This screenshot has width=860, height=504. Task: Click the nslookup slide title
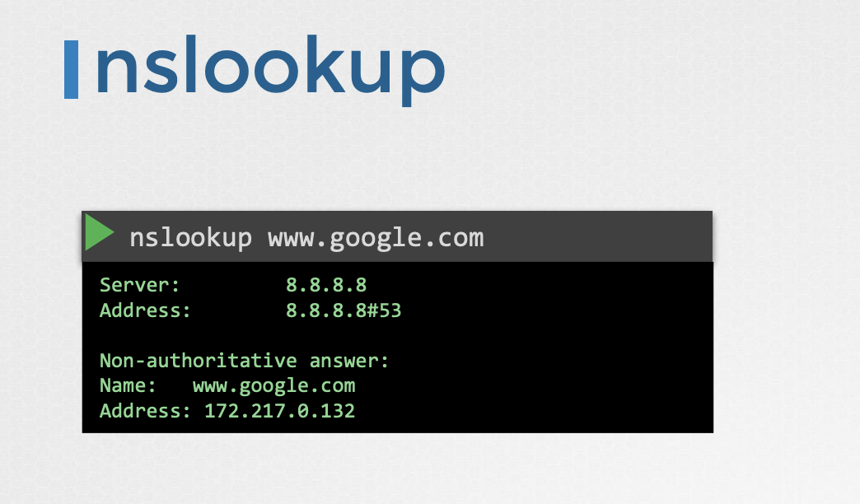point(270,70)
